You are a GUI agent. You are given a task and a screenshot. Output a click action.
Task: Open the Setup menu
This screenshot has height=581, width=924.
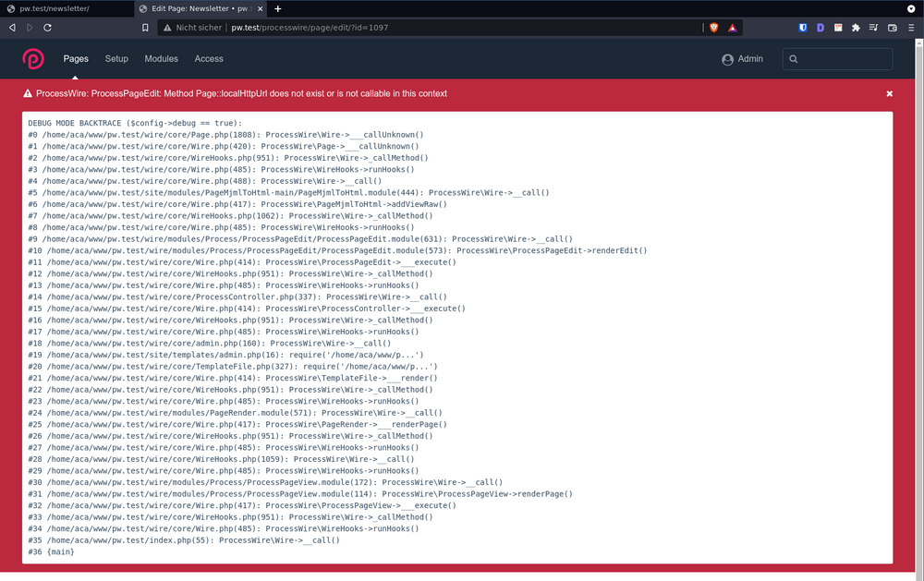116,59
